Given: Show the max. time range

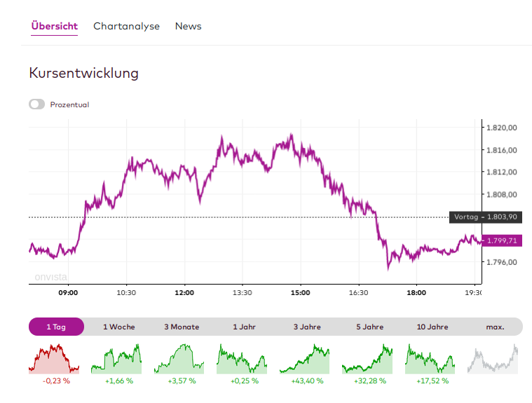Looking at the screenshot, I should click(x=495, y=327).
